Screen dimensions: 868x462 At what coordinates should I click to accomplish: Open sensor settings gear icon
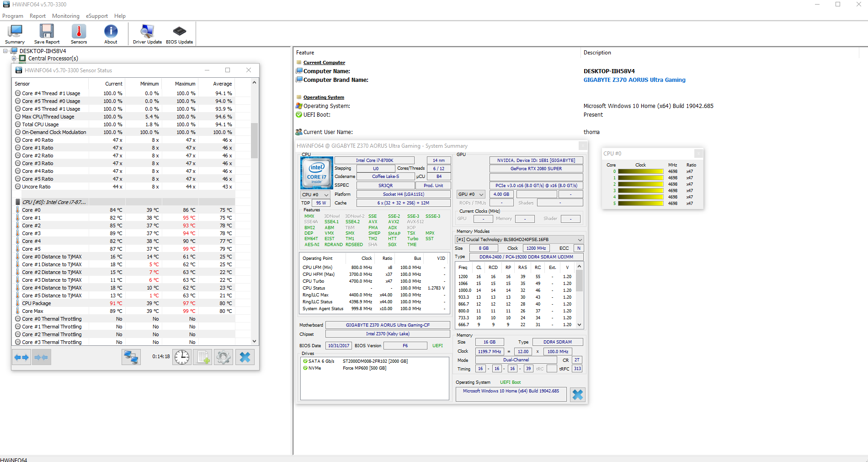[224, 357]
